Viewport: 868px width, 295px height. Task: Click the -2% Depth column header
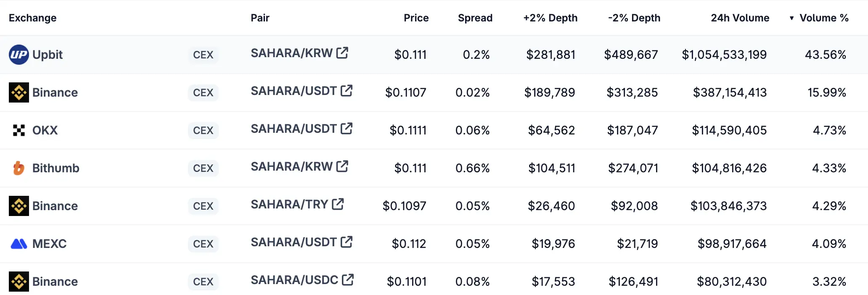point(634,18)
